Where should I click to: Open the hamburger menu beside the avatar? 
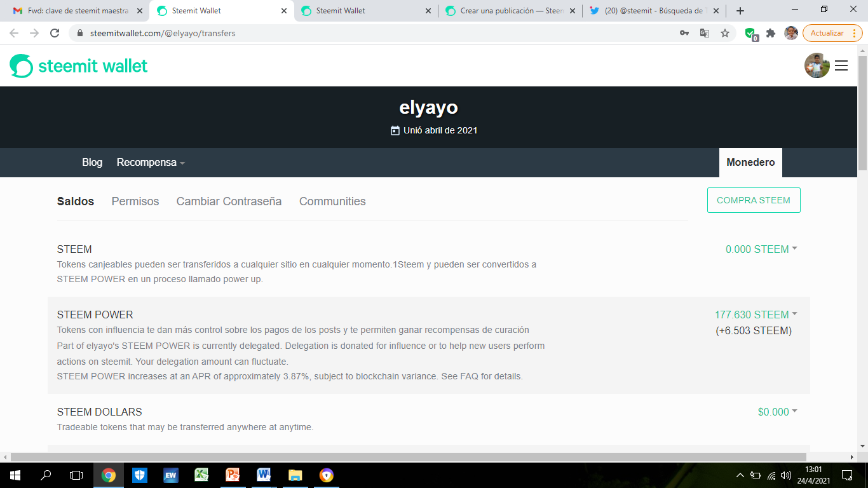tap(841, 65)
